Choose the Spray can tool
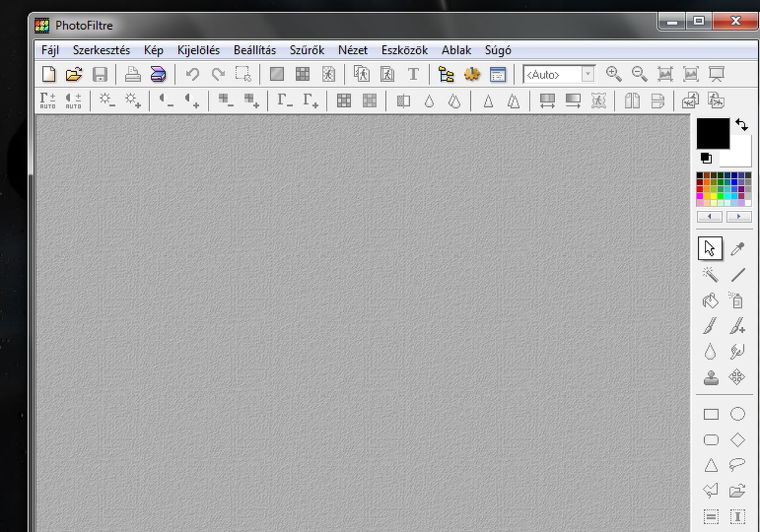Viewport: 760px width, 532px height. tap(737, 300)
